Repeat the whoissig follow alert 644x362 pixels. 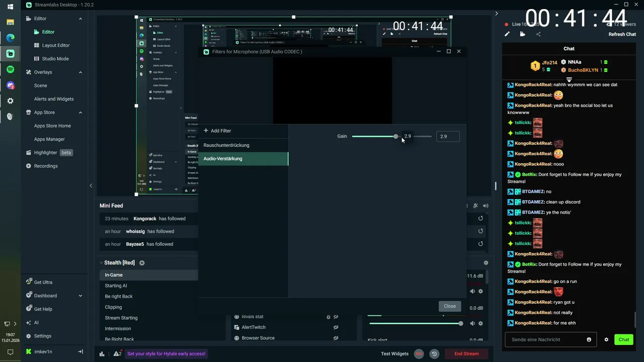480,231
